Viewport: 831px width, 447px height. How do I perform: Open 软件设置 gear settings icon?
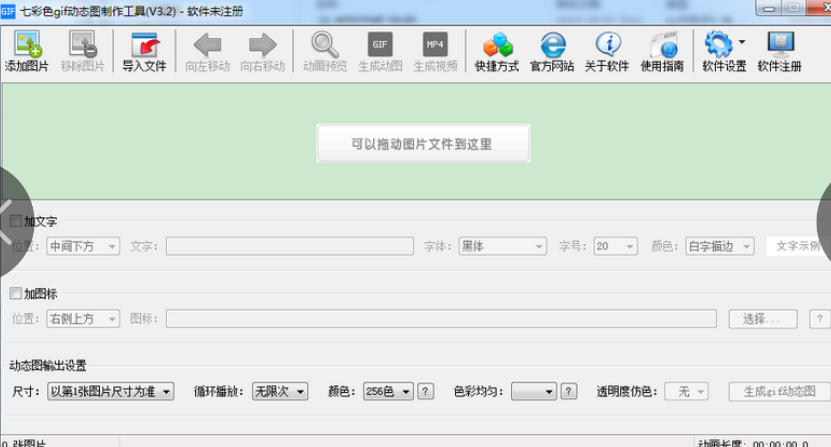point(718,45)
